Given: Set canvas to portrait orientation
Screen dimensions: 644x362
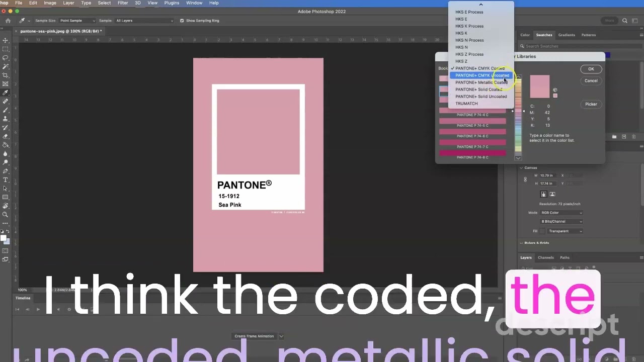Looking at the screenshot, I should 543,194.
